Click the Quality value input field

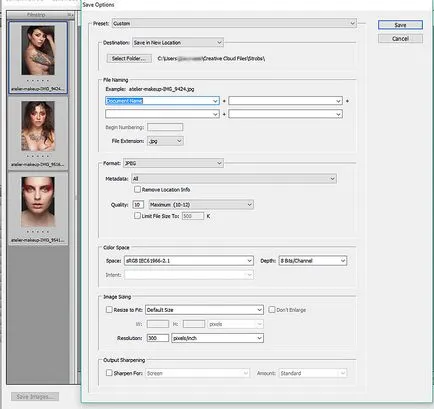click(138, 205)
